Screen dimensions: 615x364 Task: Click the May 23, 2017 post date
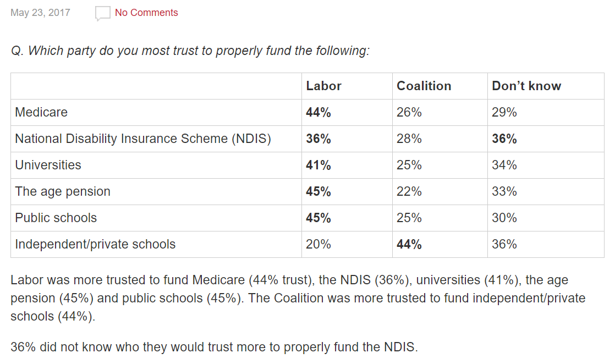[40, 13]
